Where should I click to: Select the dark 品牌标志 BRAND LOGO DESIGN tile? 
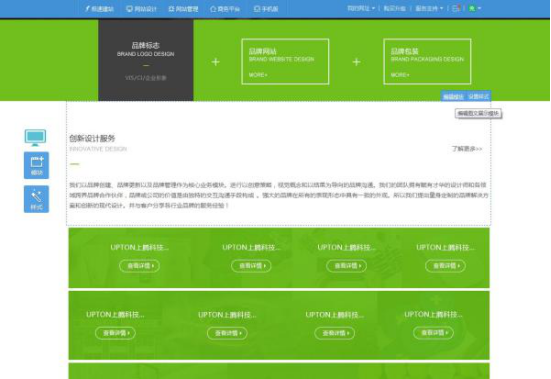pyautogui.click(x=145, y=60)
